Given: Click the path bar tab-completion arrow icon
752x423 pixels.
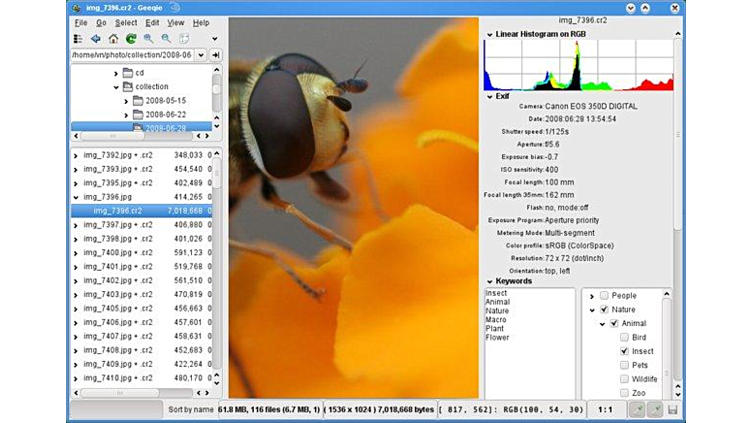Looking at the screenshot, I should click(217, 55).
